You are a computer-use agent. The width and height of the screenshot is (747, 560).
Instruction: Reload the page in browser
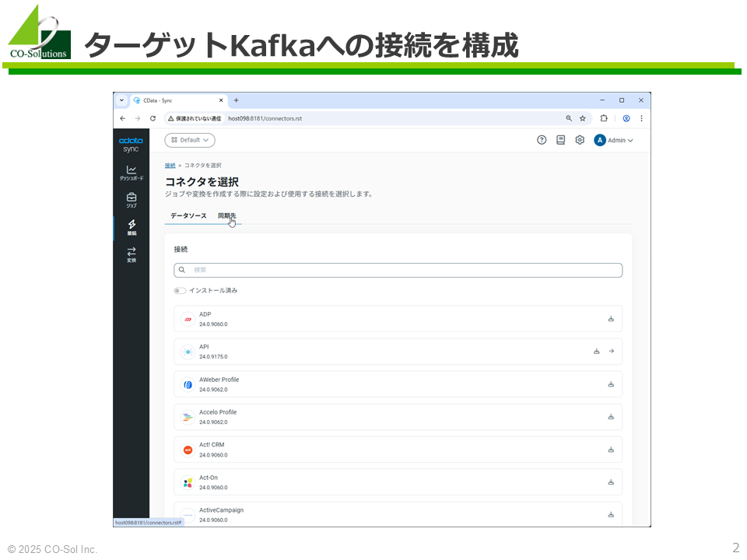[x=153, y=118]
